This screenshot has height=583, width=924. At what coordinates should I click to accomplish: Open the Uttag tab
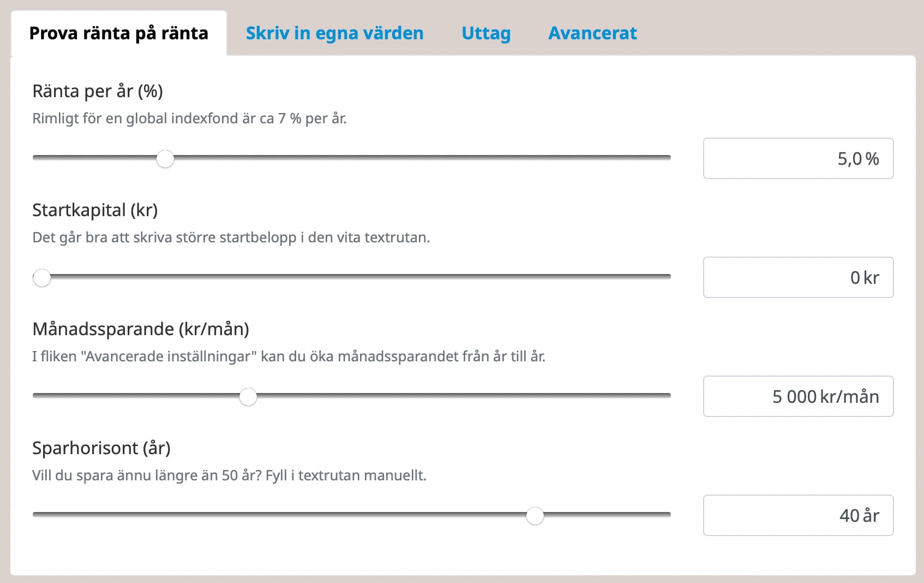pyautogui.click(x=486, y=33)
